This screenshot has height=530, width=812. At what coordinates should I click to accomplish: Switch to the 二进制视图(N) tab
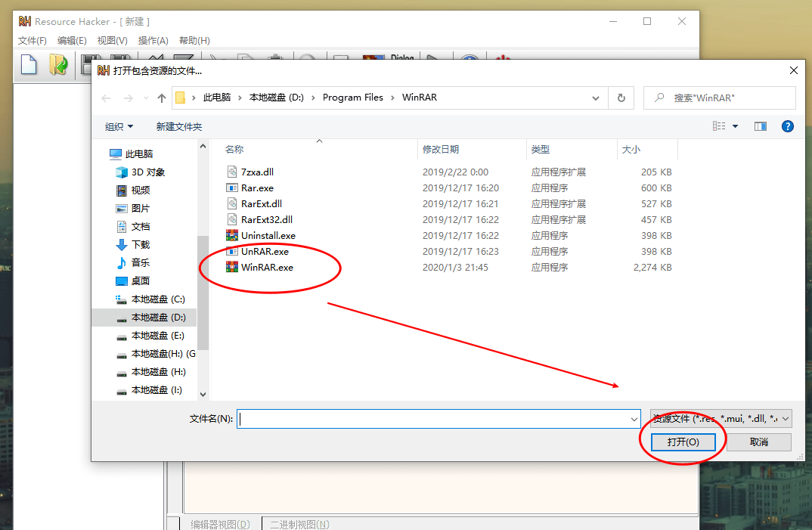point(299,523)
